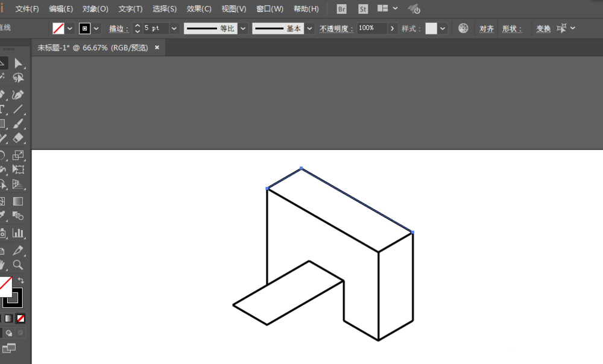
Task: Select the Eraser tool
Action: click(x=17, y=138)
